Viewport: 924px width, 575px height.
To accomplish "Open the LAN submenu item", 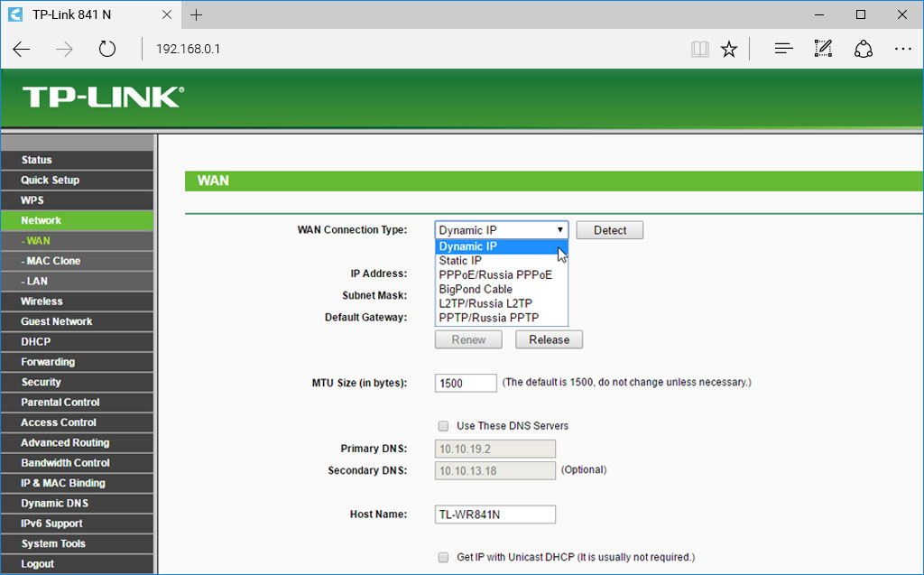I will tap(78, 281).
